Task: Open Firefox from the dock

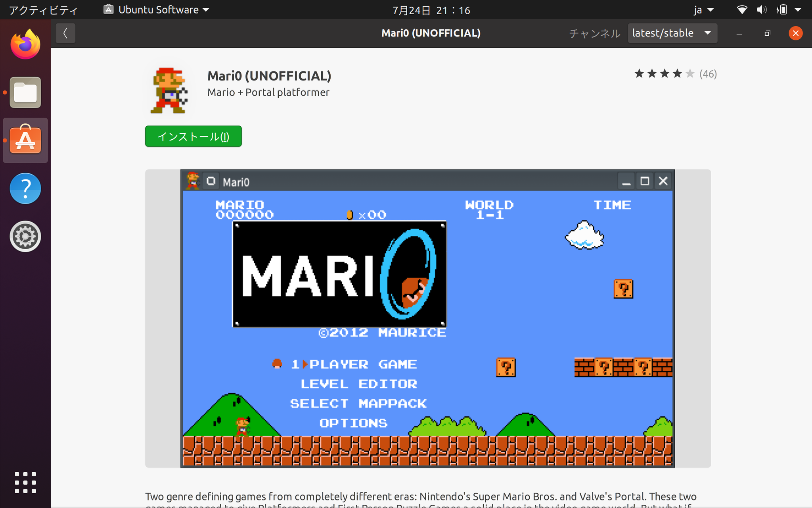Action: point(25,44)
